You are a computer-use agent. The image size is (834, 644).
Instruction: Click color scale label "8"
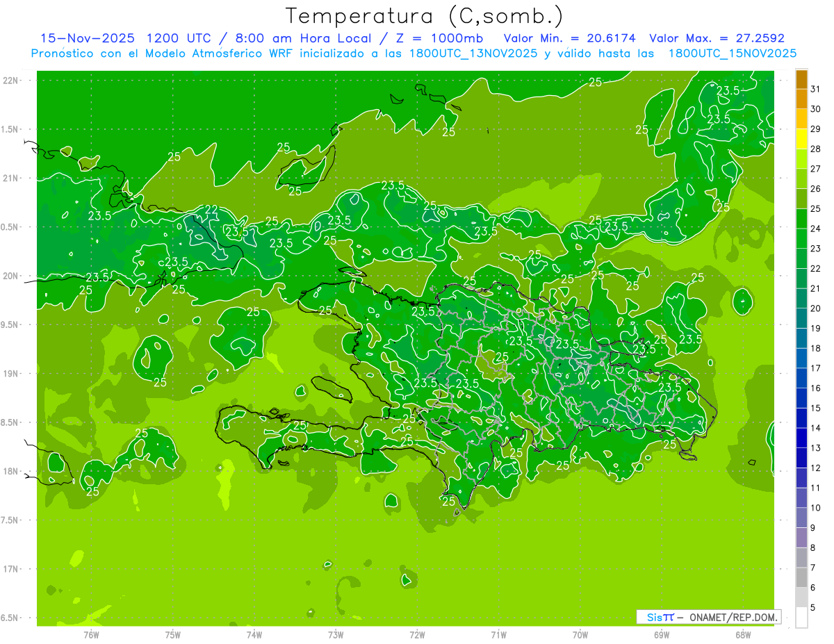(x=812, y=547)
